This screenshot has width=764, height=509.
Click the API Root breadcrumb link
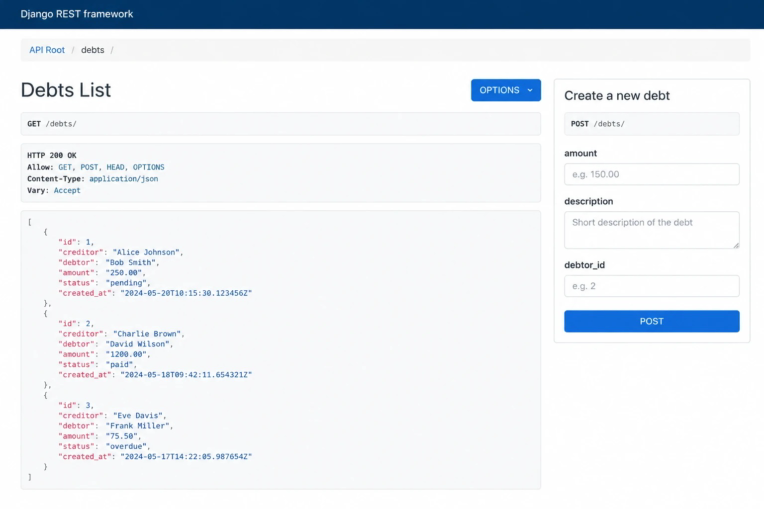pos(47,50)
